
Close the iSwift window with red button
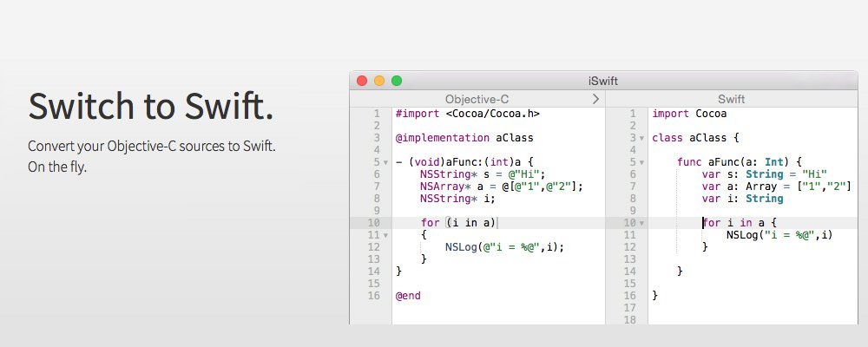[362, 81]
